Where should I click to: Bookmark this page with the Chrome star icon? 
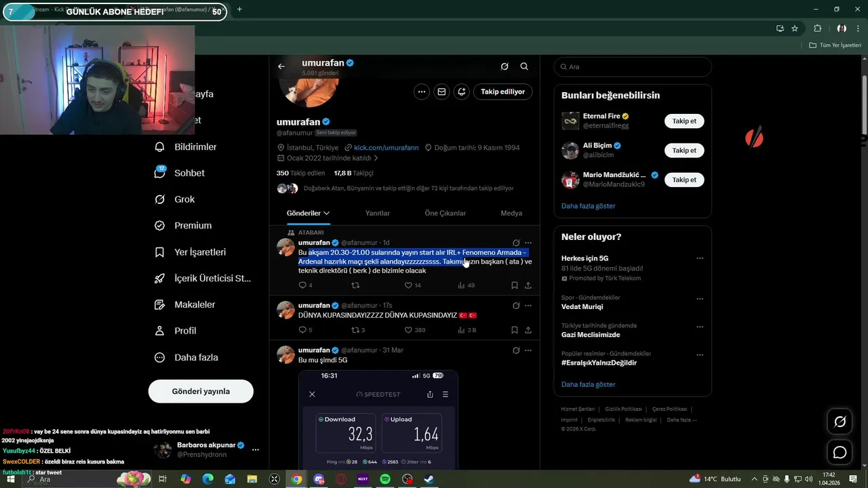(795, 28)
